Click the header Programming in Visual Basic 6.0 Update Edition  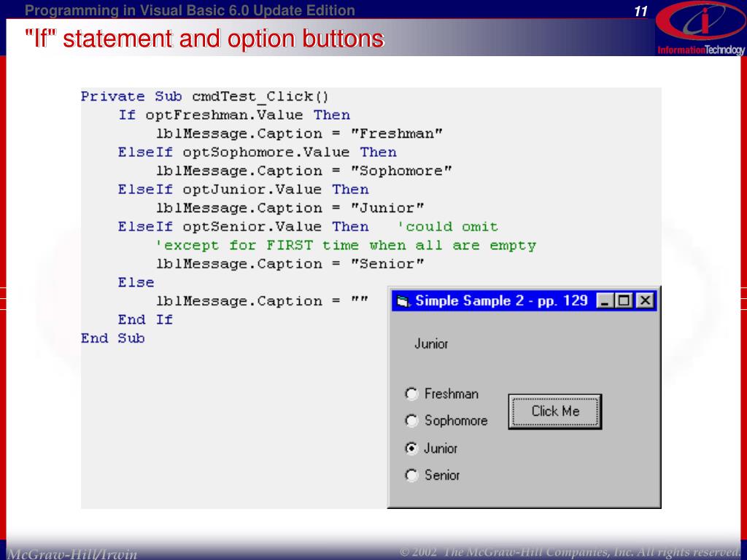coord(190,10)
